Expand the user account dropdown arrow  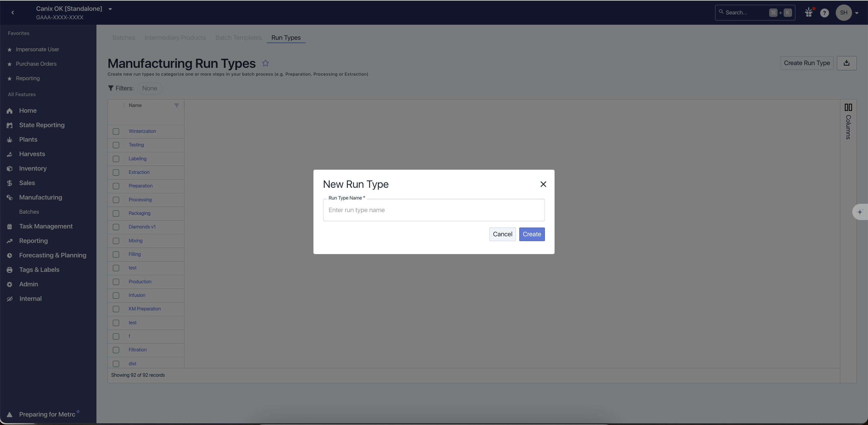(x=857, y=13)
